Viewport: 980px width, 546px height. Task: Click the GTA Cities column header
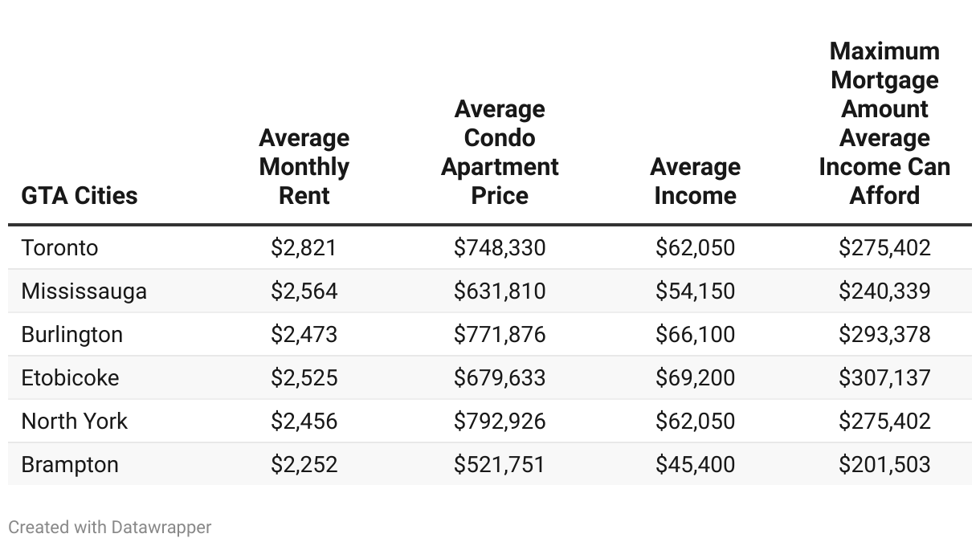point(80,195)
